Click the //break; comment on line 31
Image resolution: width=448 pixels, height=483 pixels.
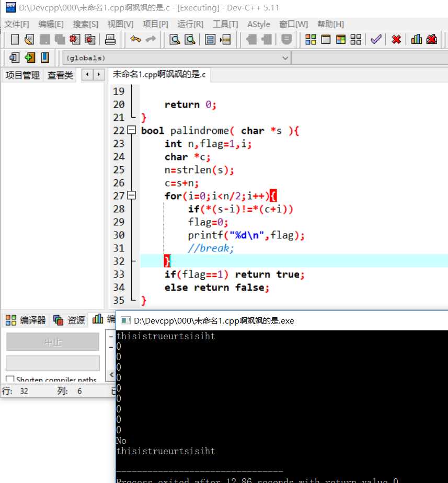pos(211,248)
